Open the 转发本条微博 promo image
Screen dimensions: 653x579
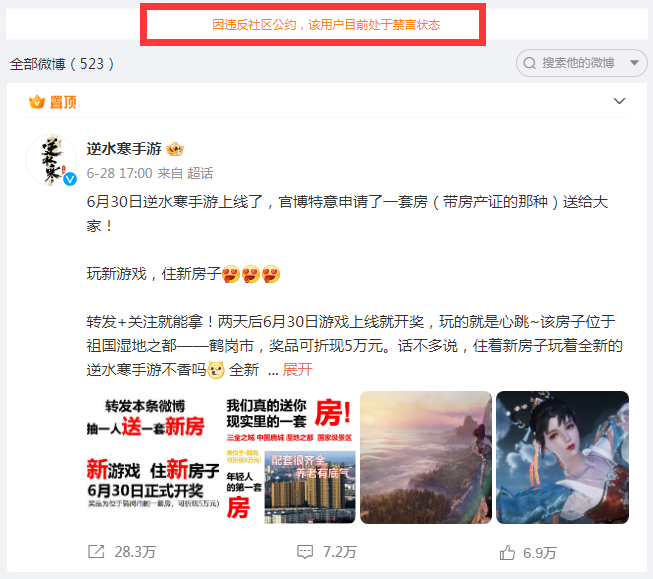(x=153, y=457)
